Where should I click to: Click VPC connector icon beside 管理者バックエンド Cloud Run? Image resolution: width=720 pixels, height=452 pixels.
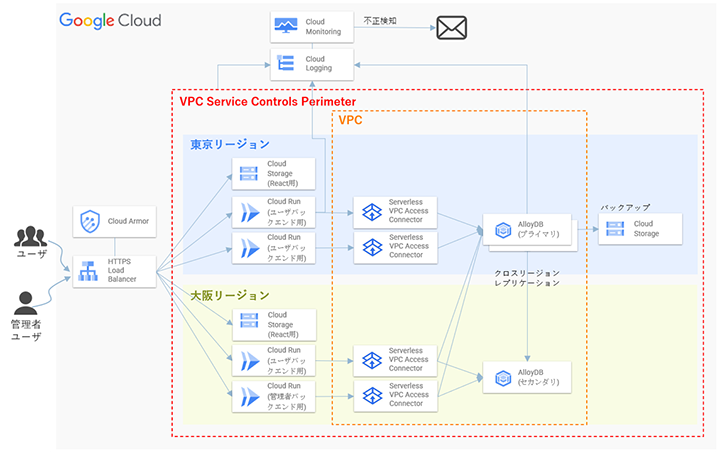pyautogui.click(x=372, y=396)
